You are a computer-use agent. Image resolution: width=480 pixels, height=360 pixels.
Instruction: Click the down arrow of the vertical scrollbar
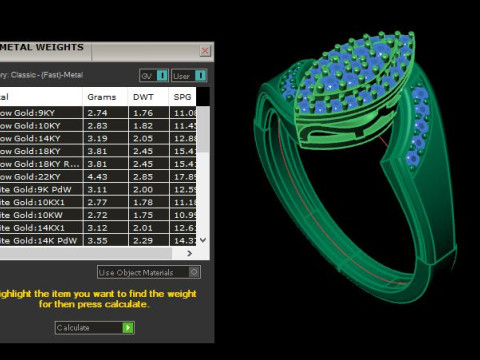203,240
